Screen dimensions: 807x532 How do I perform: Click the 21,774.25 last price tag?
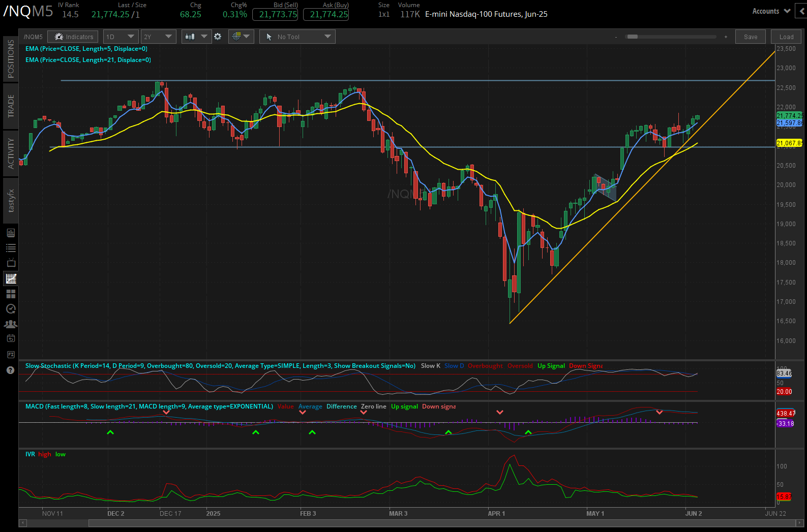coord(789,116)
